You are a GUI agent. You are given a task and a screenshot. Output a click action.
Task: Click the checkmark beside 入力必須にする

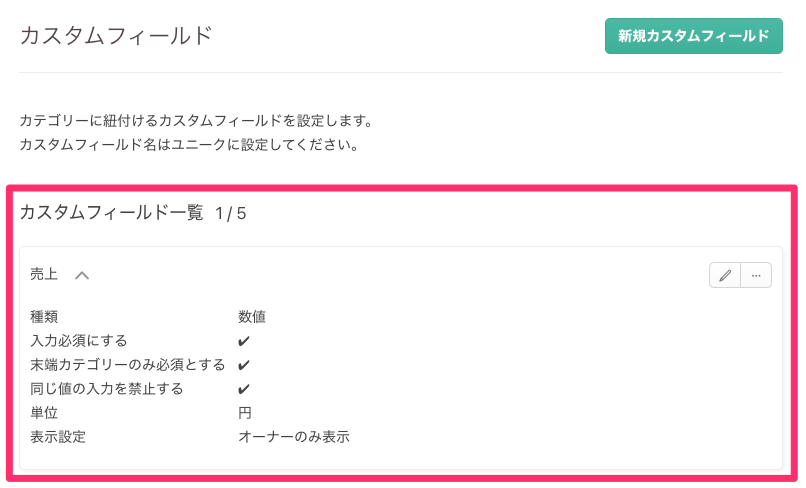(x=244, y=341)
